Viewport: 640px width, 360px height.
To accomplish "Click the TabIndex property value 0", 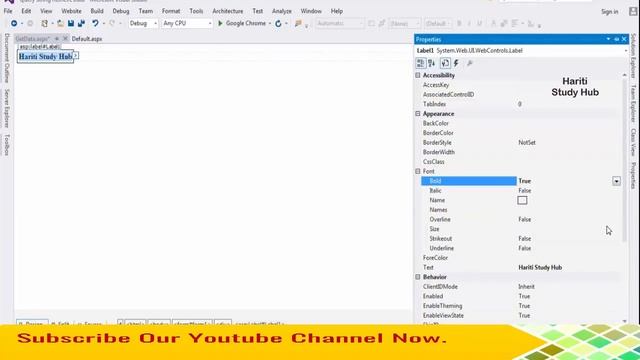I will [520, 104].
